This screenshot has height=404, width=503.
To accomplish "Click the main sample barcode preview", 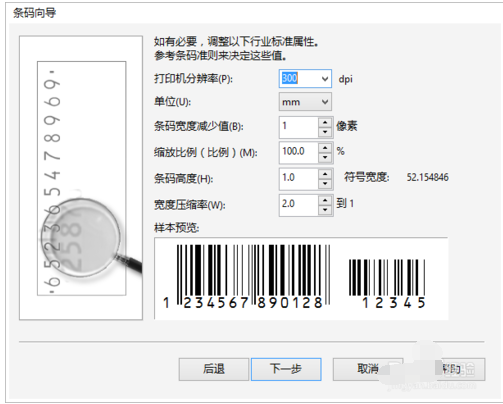I will (247, 276).
